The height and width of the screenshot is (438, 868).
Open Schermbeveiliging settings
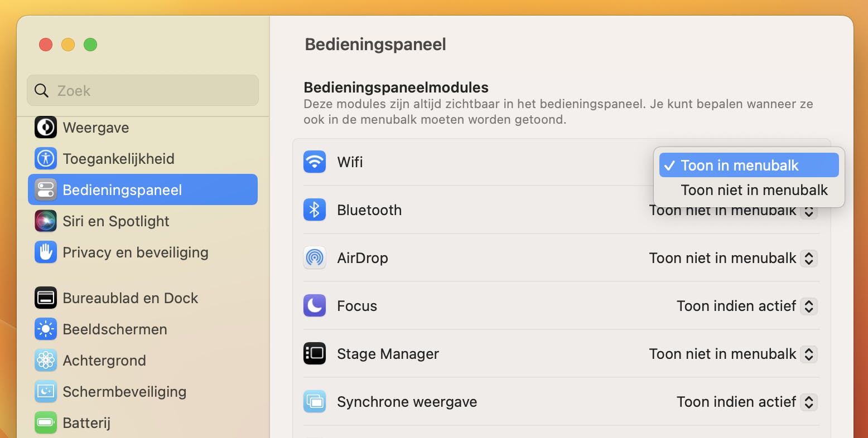coord(124,392)
